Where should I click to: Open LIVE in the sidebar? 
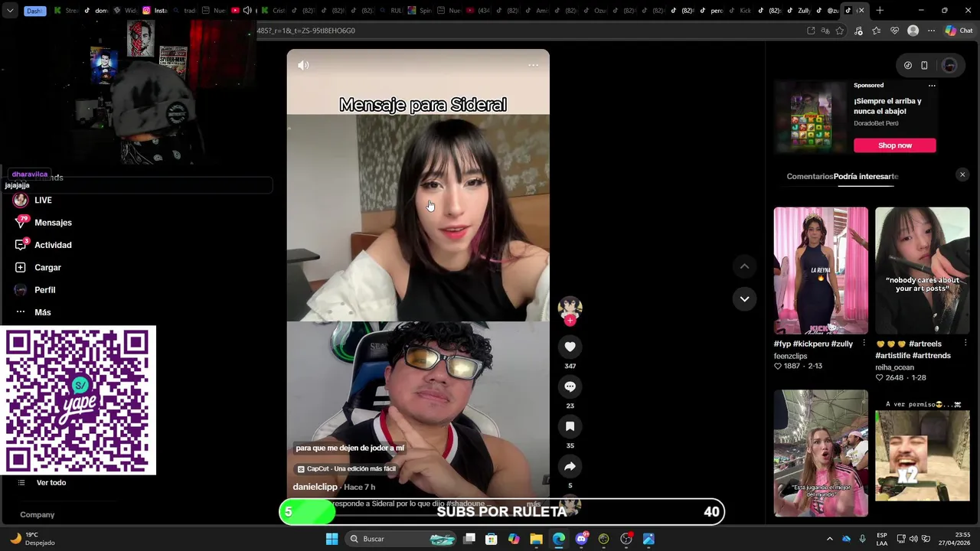point(43,201)
